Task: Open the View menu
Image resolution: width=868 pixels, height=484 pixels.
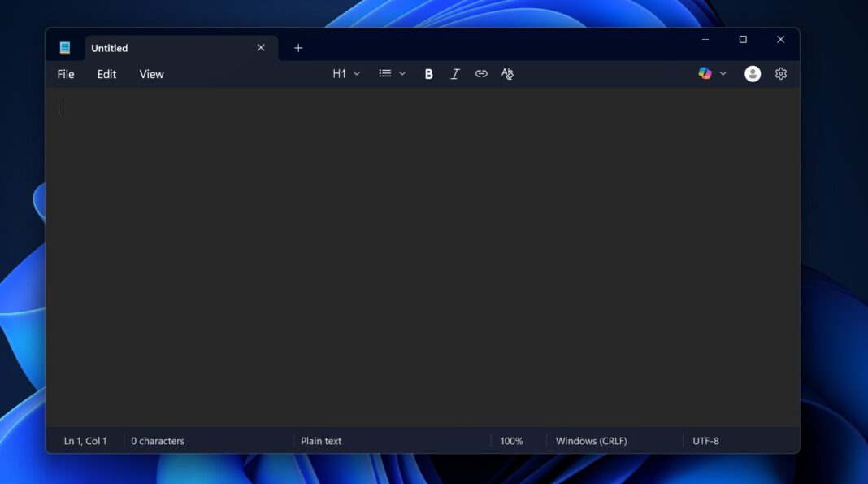Action: click(151, 73)
